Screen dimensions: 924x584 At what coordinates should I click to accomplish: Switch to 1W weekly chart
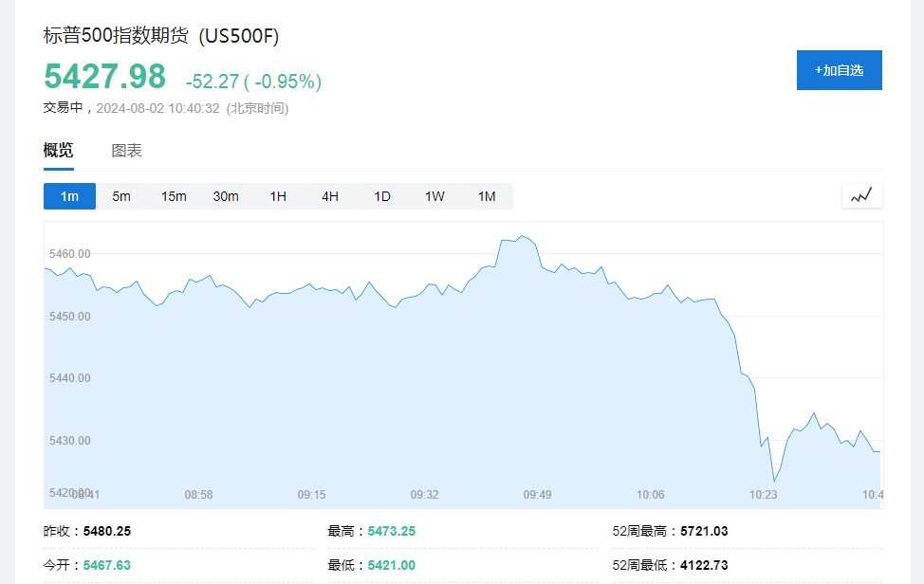[434, 196]
